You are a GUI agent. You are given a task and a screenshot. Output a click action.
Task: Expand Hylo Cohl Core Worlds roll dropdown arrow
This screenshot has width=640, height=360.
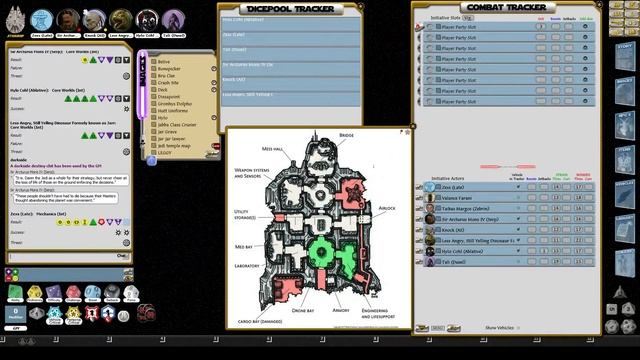pyautogui.click(x=127, y=98)
